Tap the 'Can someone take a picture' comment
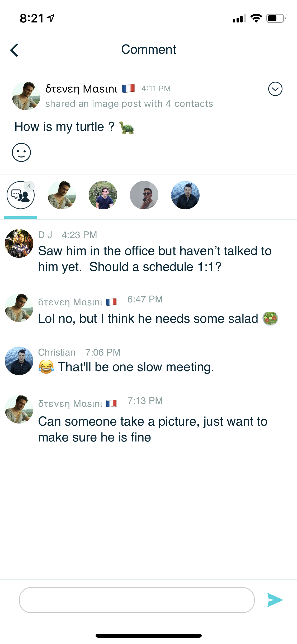The width and height of the screenshot is (297, 644). [153, 429]
